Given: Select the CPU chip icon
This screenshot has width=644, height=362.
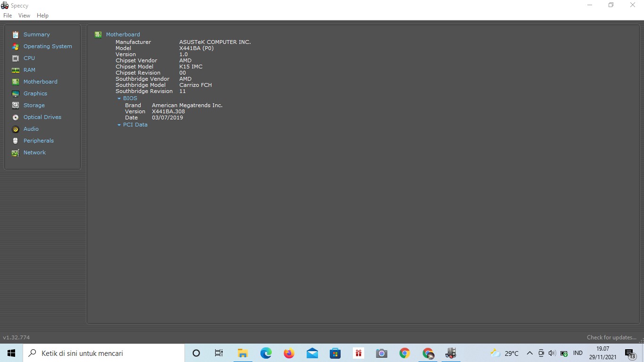Looking at the screenshot, I should 16,58.
